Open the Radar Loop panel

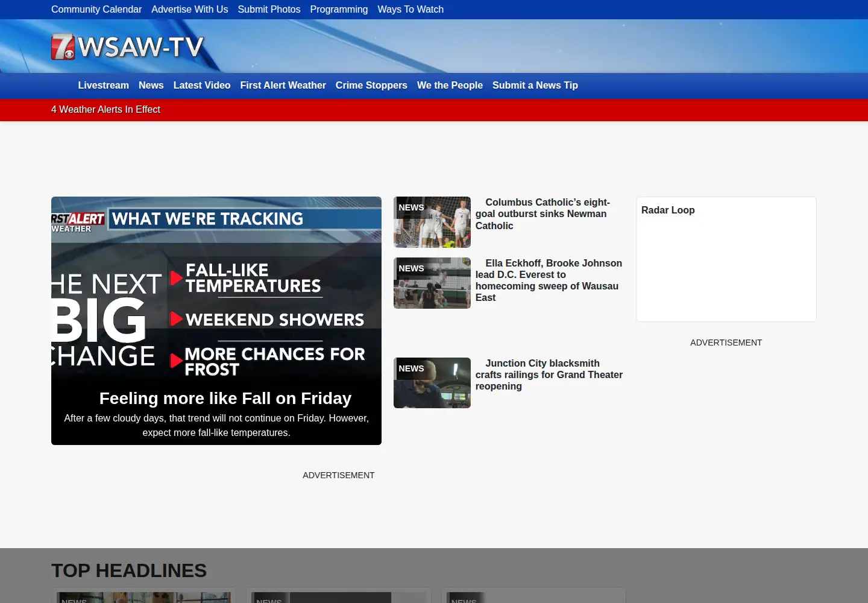(726, 259)
